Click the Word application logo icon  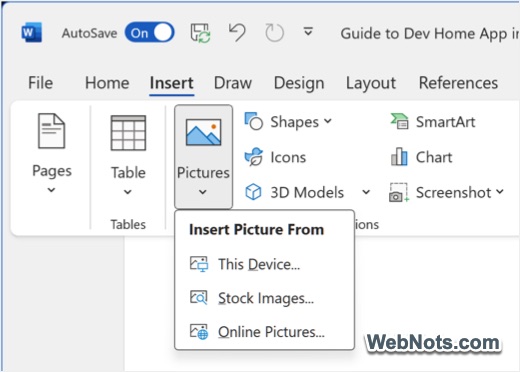32,33
